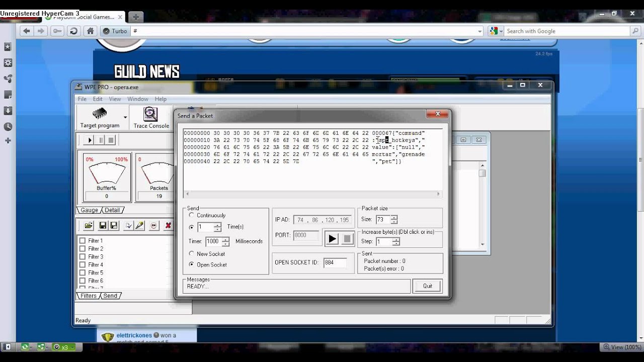Open the Opera history clock panel
Viewport: 644px width, 362px height.
click(x=8, y=127)
